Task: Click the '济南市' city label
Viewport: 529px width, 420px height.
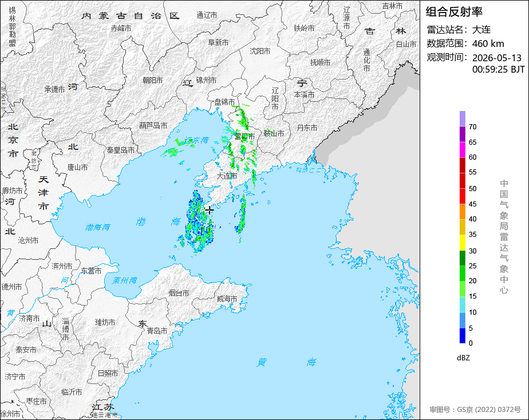Action: (x=29, y=318)
